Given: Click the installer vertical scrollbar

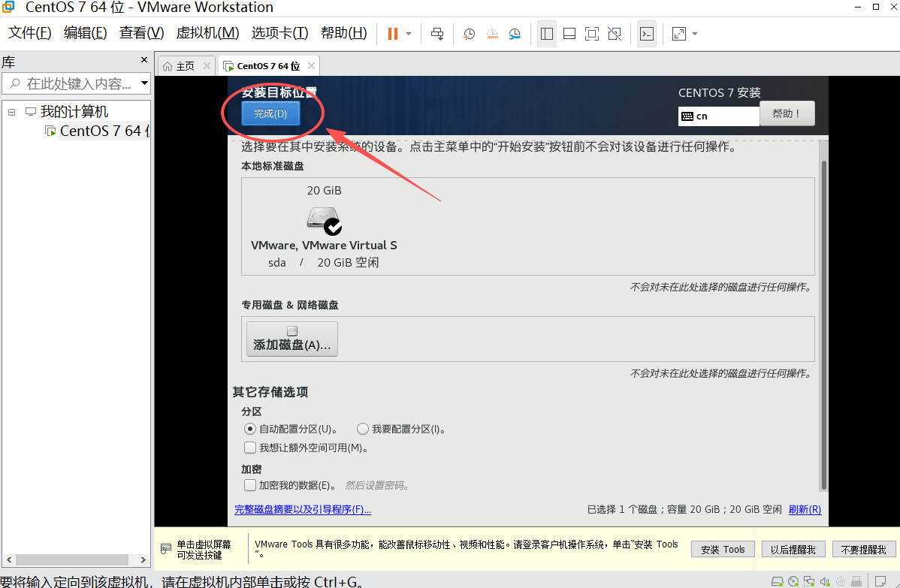Looking at the screenshot, I should tap(824, 325).
